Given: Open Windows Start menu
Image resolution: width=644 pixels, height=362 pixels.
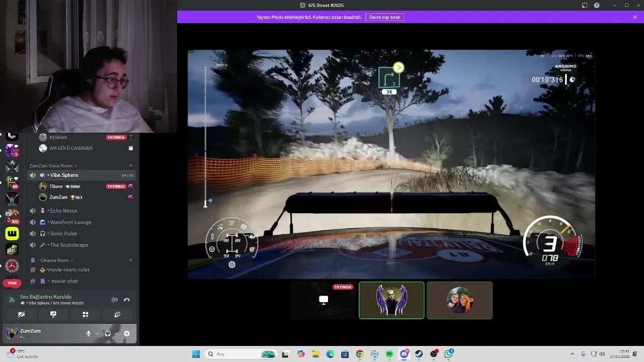Looking at the screenshot, I should pos(196,354).
